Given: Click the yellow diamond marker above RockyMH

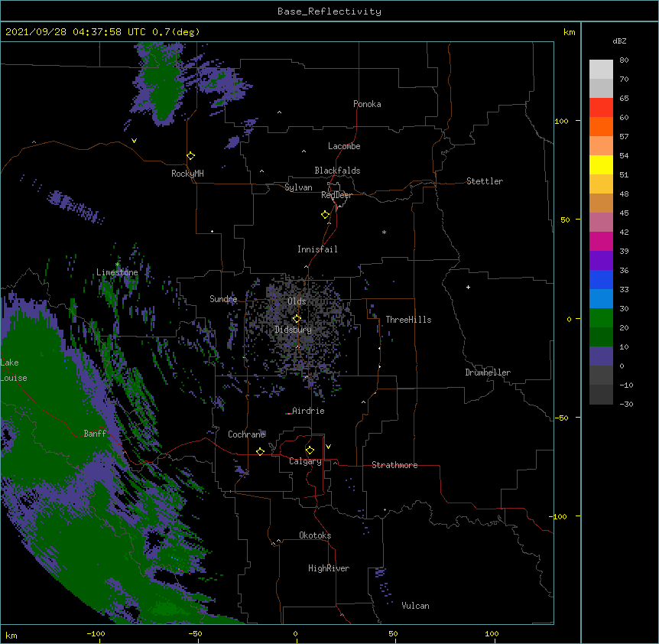Looking at the screenshot, I should click(x=190, y=156).
